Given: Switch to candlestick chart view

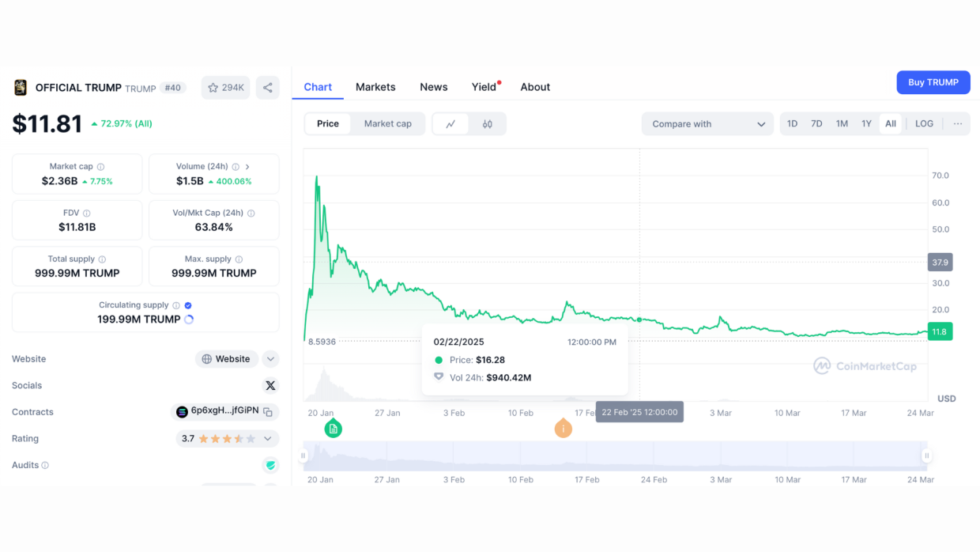Looking at the screenshot, I should (488, 124).
